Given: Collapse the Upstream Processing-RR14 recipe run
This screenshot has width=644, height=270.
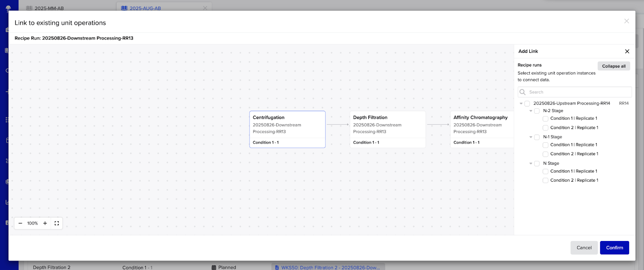Looking at the screenshot, I should 521,104.
